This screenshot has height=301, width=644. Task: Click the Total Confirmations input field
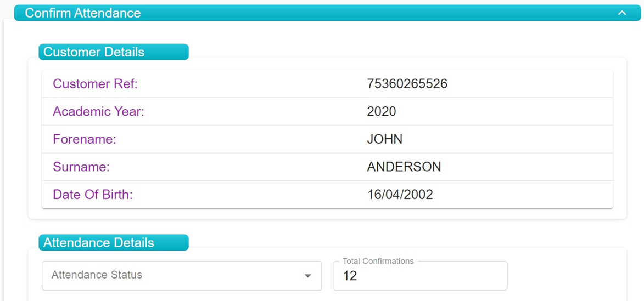pos(420,276)
